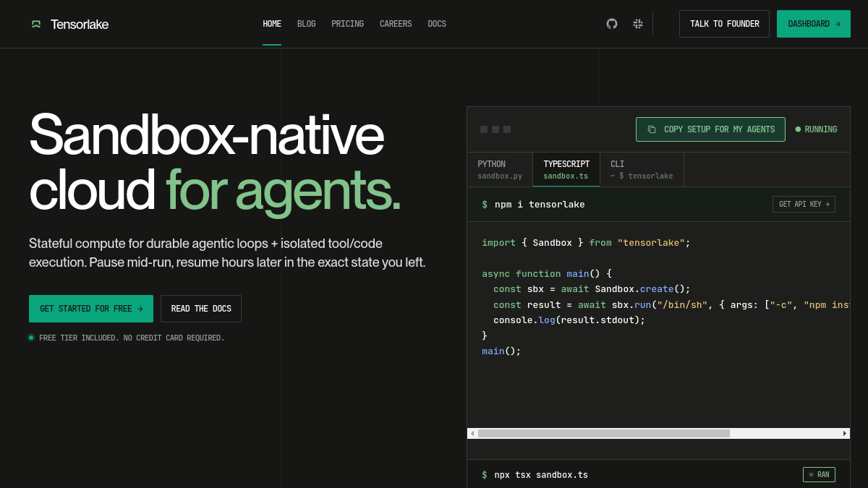Visit the Careers page
Image resolution: width=868 pixels, height=488 pixels.
tap(396, 24)
